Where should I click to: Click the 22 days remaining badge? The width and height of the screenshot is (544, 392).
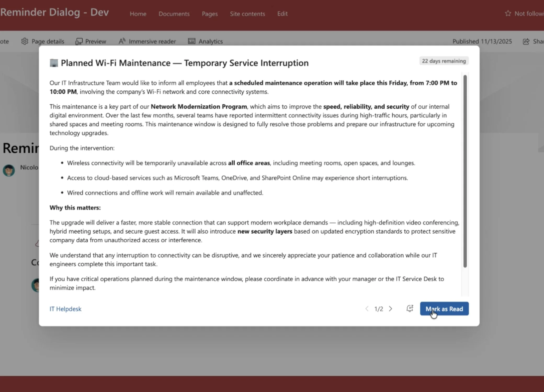[x=444, y=61]
